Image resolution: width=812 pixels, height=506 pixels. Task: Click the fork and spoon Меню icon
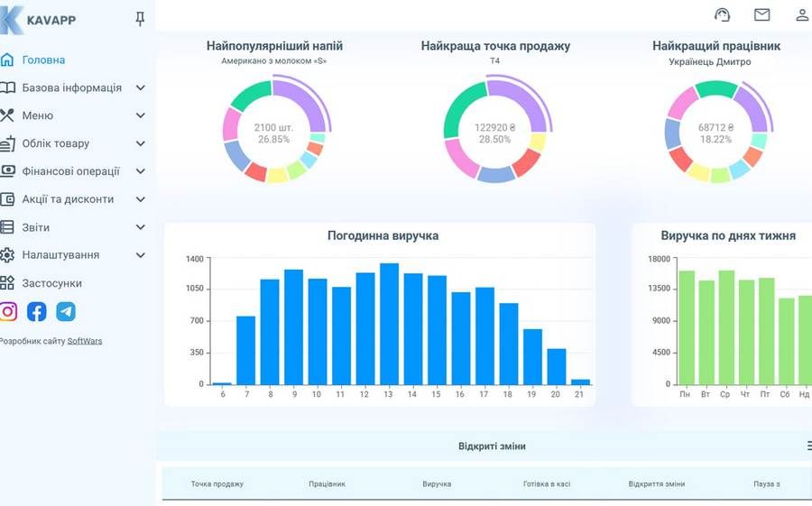[x=6, y=115]
